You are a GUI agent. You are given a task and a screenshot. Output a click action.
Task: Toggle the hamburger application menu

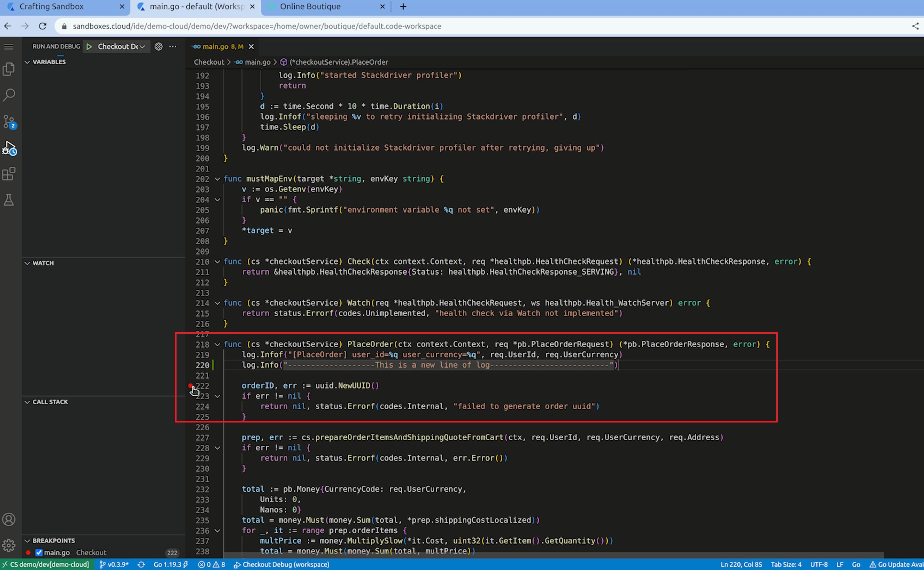click(9, 46)
